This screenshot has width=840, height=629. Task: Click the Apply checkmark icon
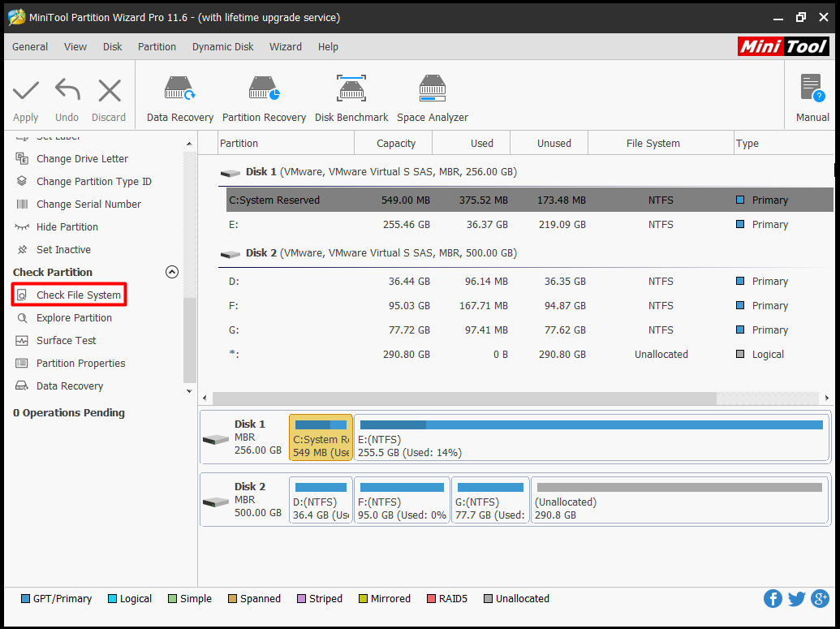click(26, 90)
